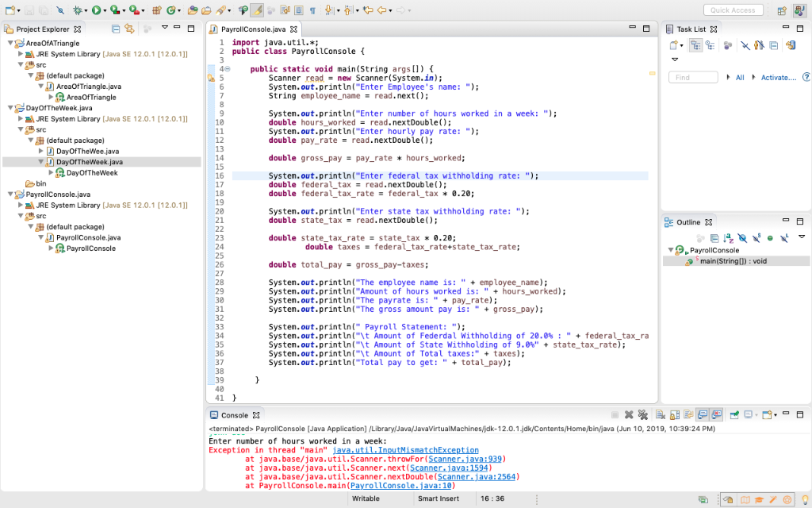Click the green Run button in toolbar
Viewport: 812px width, 508px height.
(96, 10)
